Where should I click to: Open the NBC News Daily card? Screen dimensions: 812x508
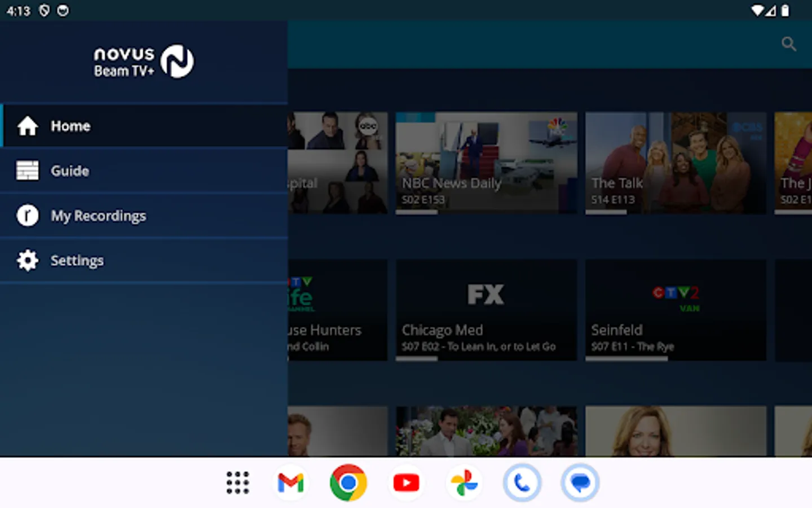click(x=486, y=163)
